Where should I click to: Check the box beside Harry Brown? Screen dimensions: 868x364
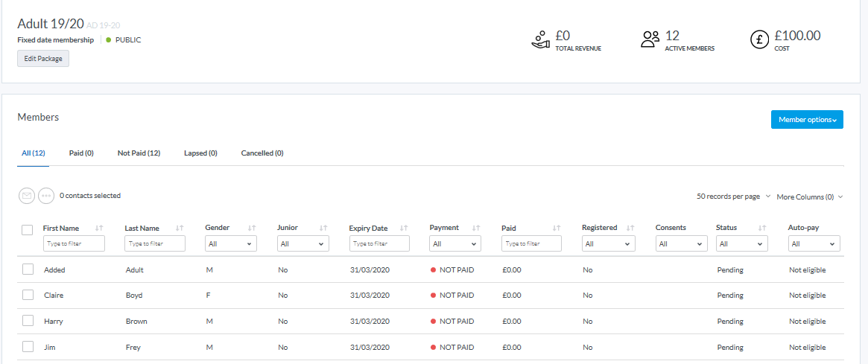[28, 321]
